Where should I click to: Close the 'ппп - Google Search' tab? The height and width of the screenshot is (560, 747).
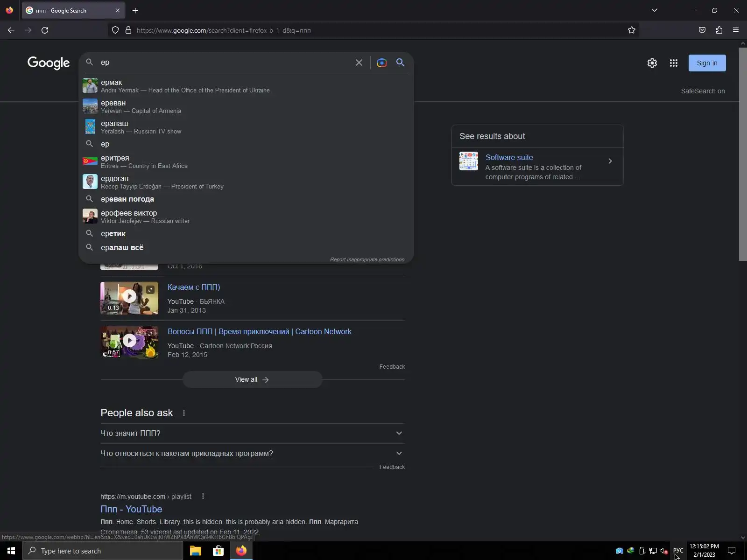pyautogui.click(x=117, y=10)
